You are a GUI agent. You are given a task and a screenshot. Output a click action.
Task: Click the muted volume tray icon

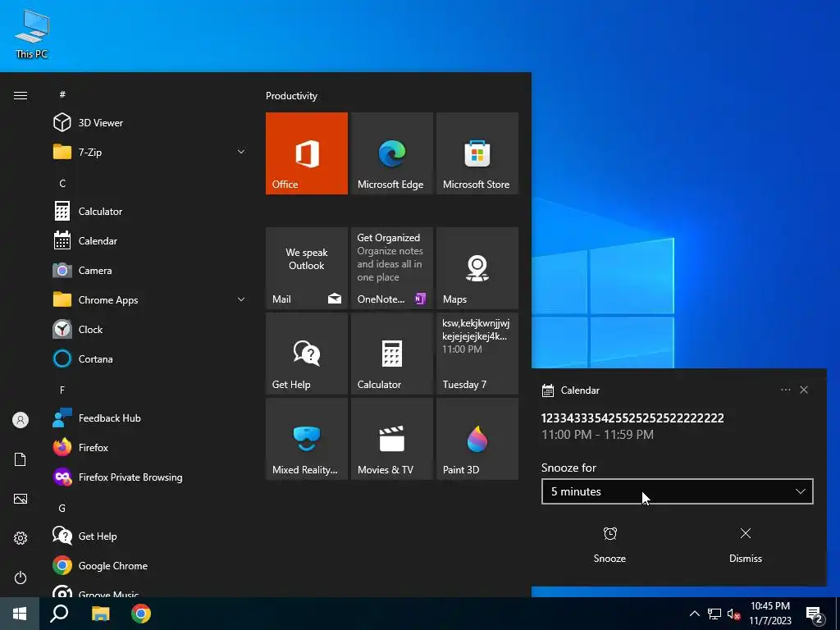click(734, 614)
